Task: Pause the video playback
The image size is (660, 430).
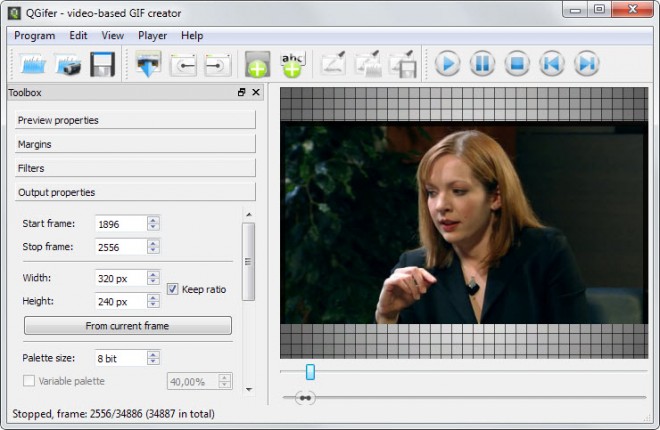Action: point(482,64)
